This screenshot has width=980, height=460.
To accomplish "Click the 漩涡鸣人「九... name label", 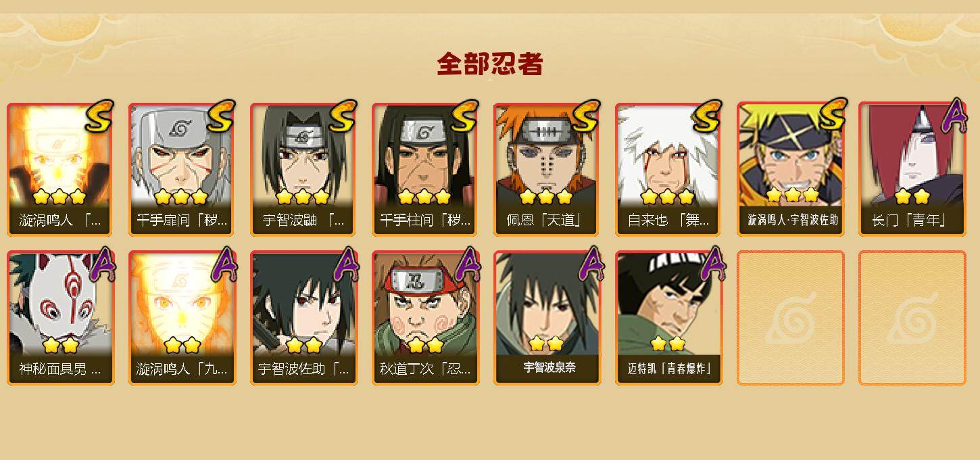I will [x=182, y=369].
